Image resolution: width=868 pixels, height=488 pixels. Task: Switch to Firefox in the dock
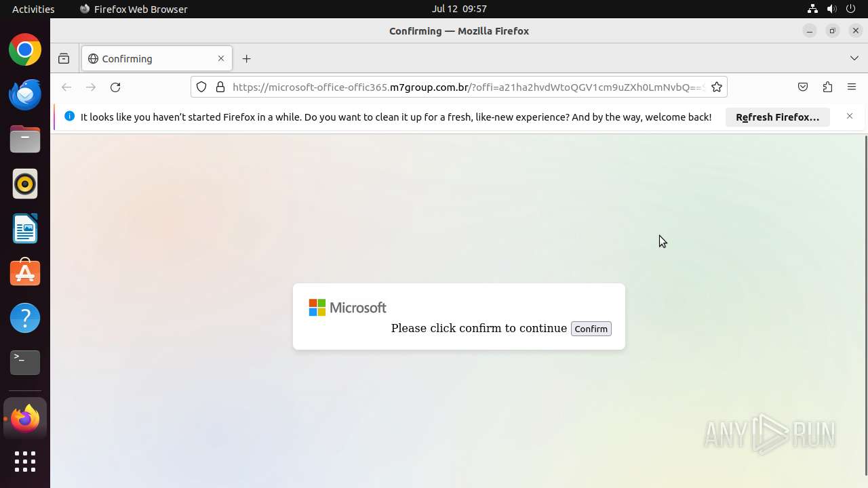[x=25, y=419]
